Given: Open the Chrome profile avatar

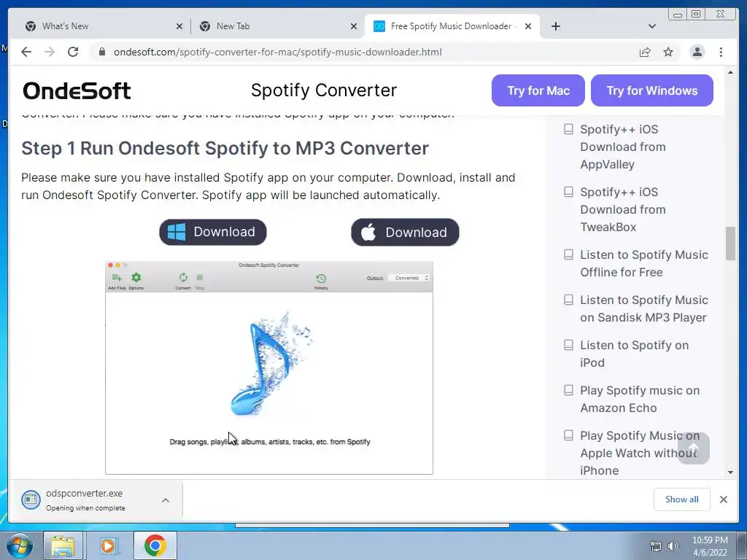Looking at the screenshot, I should click(x=697, y=52).
